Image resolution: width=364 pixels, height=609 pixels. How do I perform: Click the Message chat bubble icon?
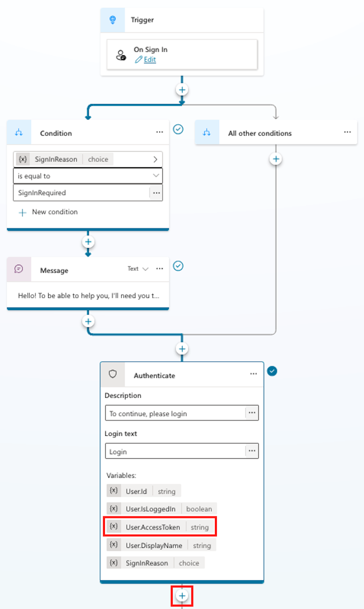[x=19, y=269]
